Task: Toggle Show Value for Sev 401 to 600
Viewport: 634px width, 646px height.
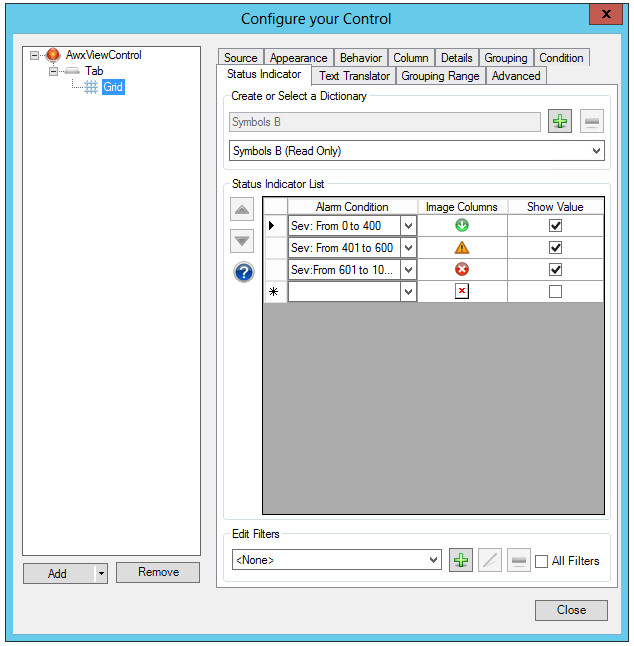Action: click(x=556, y=248)
